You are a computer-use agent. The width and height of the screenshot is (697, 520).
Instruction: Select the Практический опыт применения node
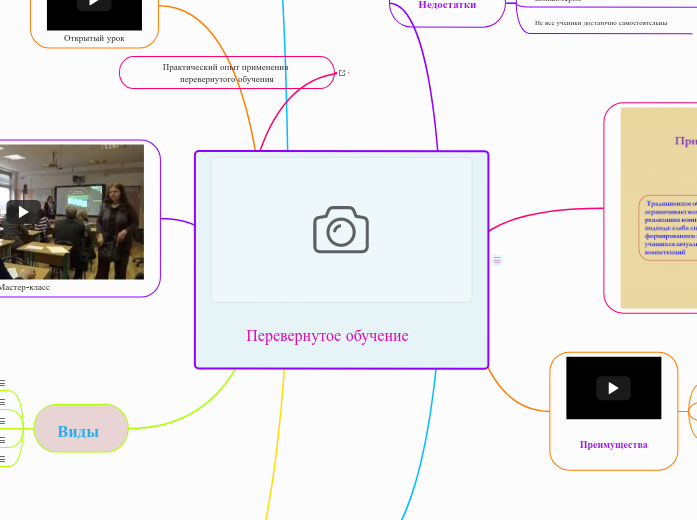pos(227,72)
